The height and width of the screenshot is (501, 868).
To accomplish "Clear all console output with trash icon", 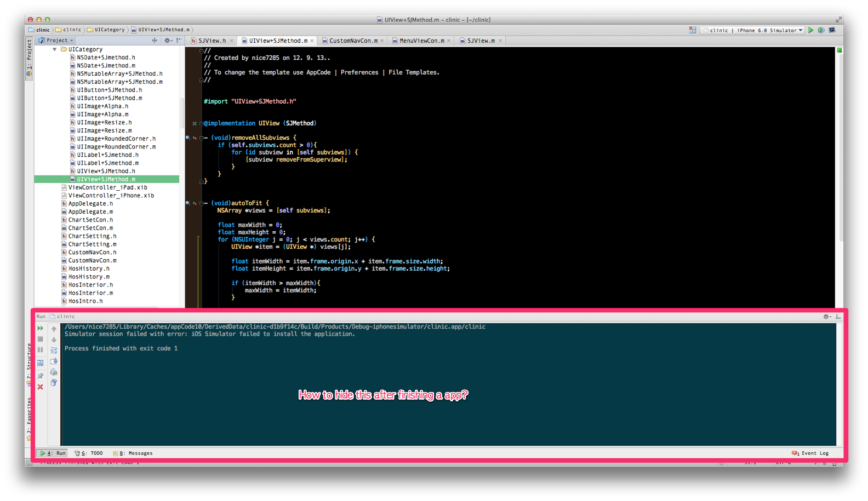I will tap(54, 383).
